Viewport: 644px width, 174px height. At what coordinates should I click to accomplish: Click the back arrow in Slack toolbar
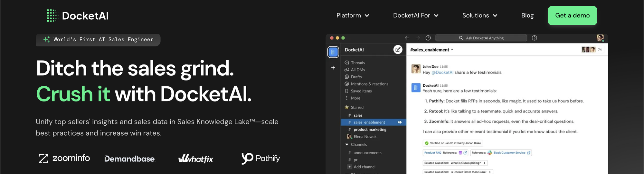(x=407, y=38)
